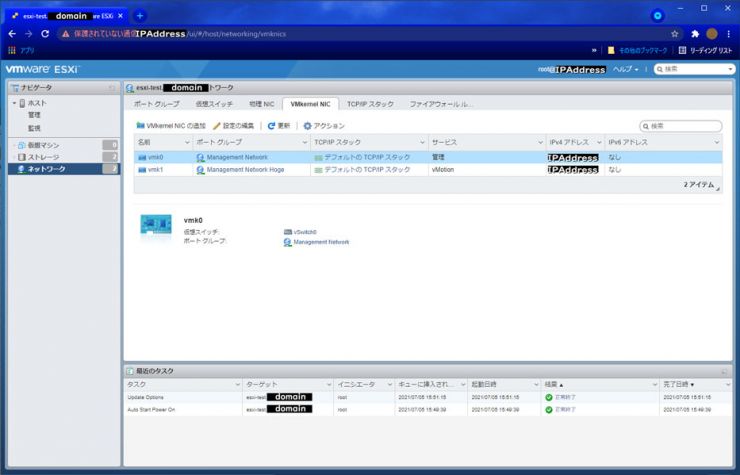Click the vSwitch0 icon in vmk0 details
Screen dimensions: 740x475
click(x=288, y=232)
